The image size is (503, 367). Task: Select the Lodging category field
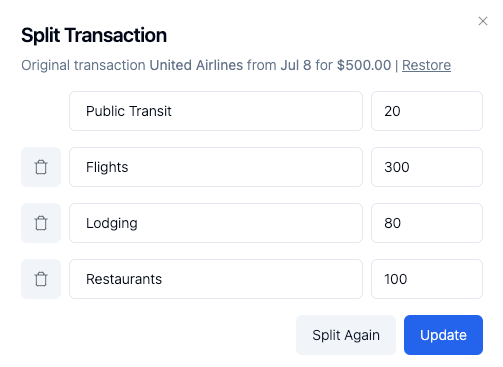click(216, 223)
